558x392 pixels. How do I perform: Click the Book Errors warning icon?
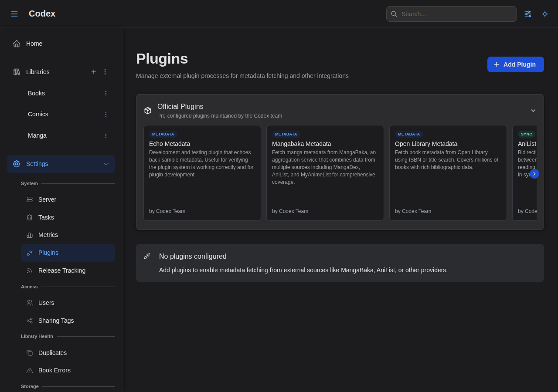30,370
